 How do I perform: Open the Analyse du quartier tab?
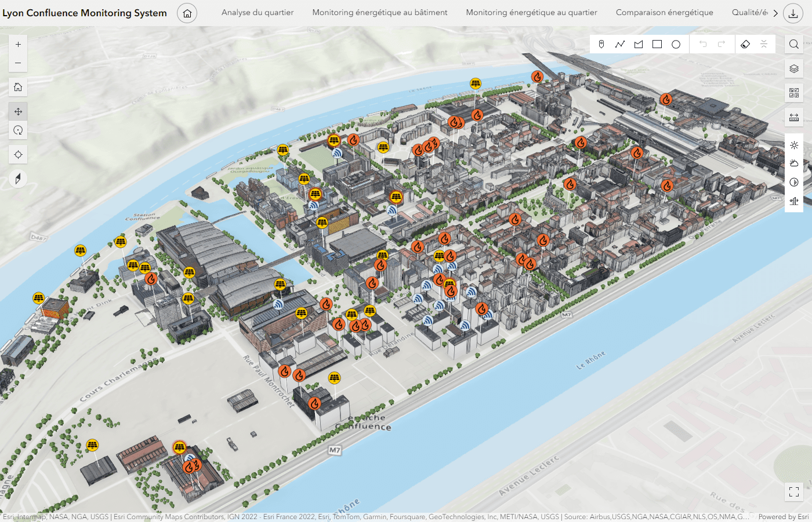coord(258,12)
